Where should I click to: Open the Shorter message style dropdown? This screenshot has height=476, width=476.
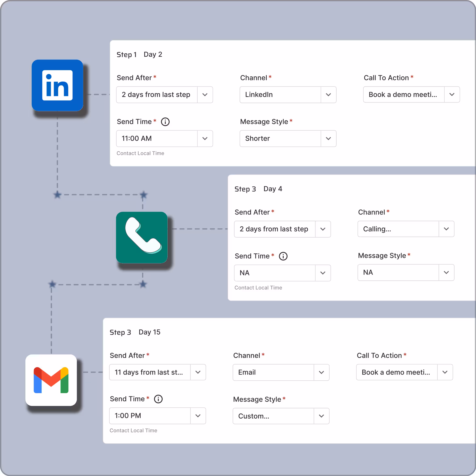[x=328, y=138]
